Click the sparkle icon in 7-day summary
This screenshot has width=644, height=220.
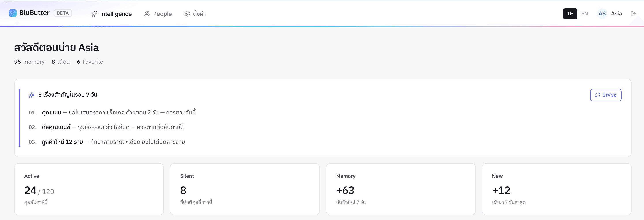(x=32, y=95)
